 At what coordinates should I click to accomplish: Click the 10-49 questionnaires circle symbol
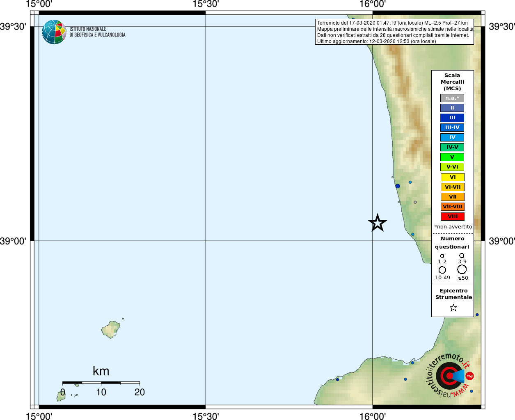442,270
